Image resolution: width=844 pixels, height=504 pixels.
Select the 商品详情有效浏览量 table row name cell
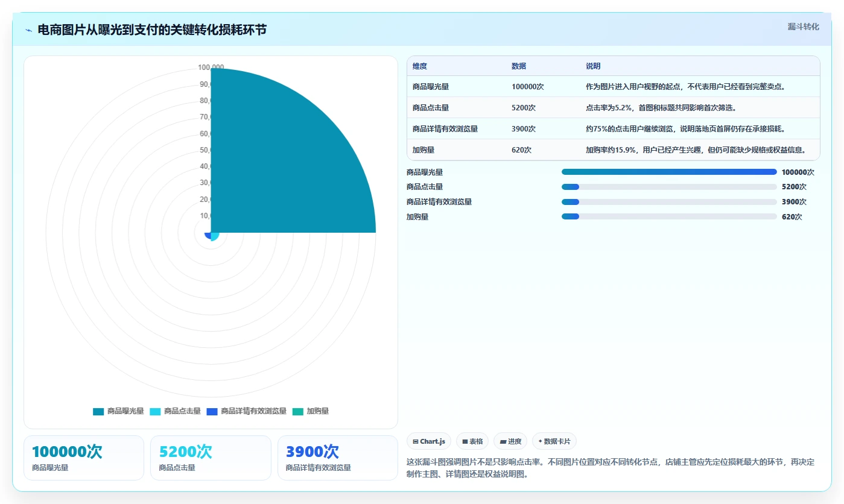(445, 129)
